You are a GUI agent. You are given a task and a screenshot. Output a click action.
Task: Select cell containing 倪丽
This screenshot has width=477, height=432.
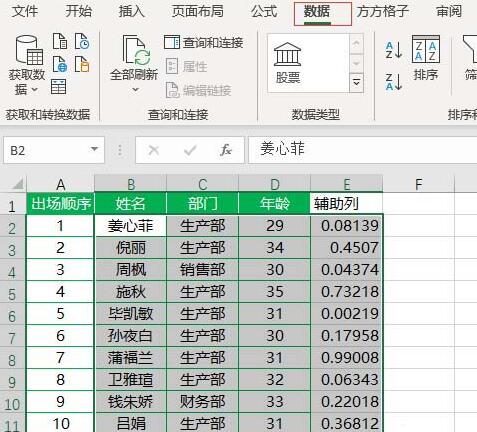click(131, 248)
